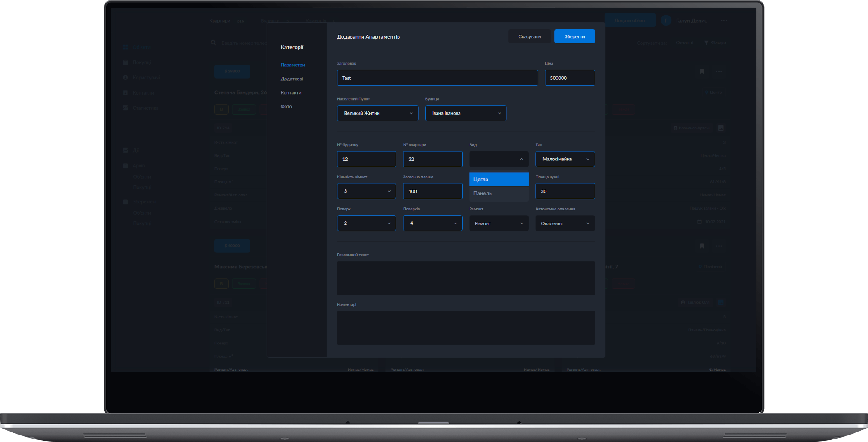Expand the Тип dropdown showing Малосімейка
Viewport: 868px width, 442px height.
(565, 159)
